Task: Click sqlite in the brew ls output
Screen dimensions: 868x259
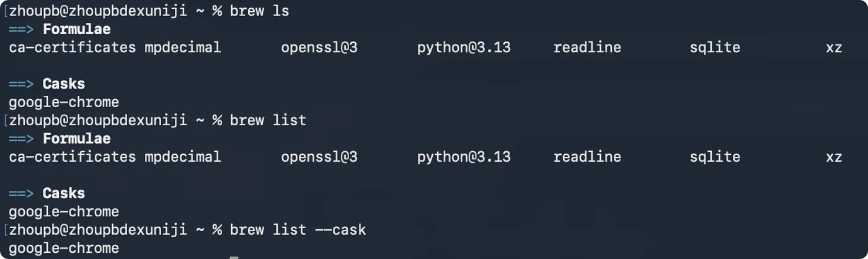Action: click(714, 47)
